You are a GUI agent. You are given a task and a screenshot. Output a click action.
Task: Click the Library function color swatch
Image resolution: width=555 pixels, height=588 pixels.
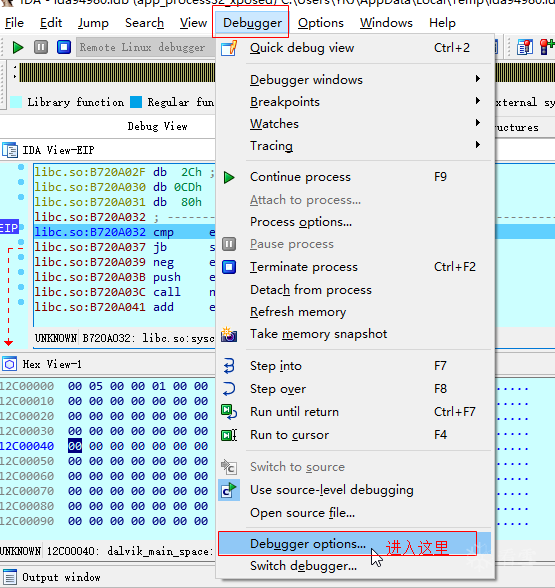16,102
